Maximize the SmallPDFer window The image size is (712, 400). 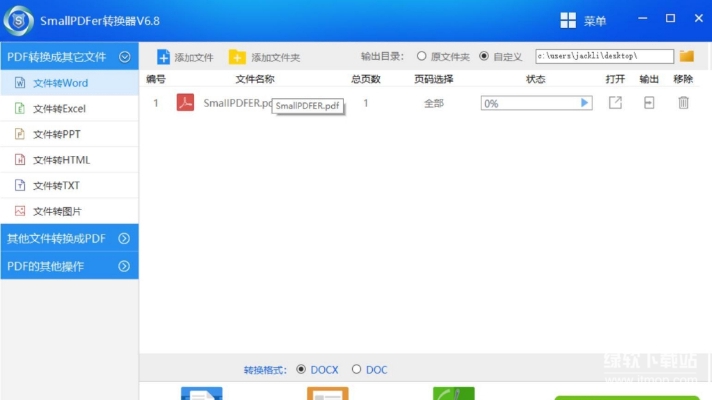tap(670, 18)
